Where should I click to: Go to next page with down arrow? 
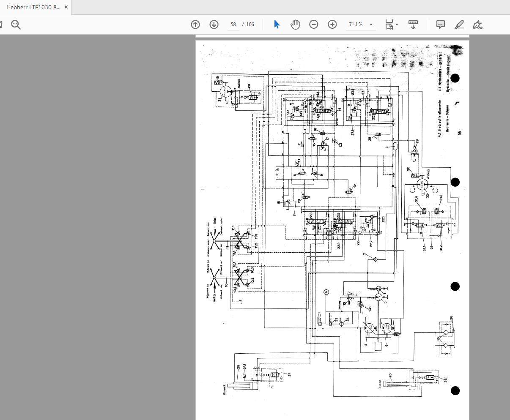[x=214, y=25]
